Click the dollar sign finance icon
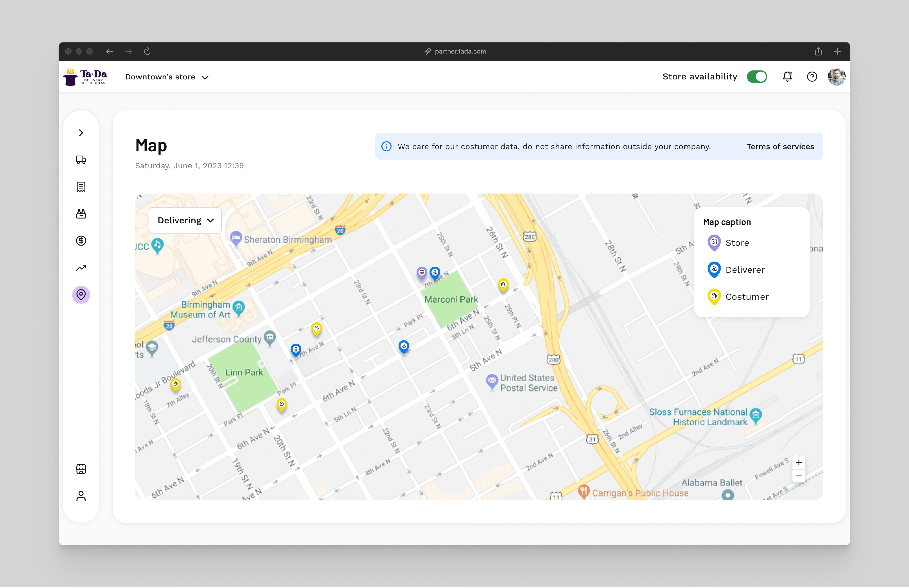Image resolution: width=909 pixels, height=588 pixels. 81,241
